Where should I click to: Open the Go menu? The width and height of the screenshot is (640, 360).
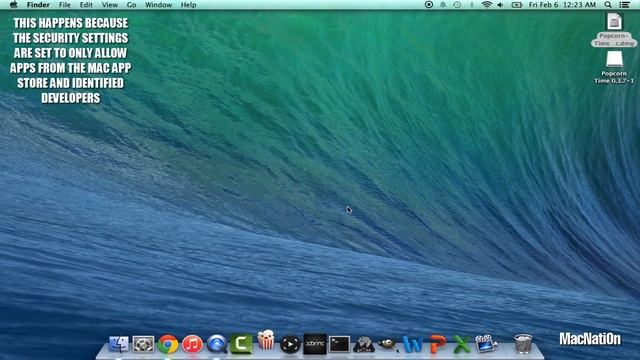point(131,5)
